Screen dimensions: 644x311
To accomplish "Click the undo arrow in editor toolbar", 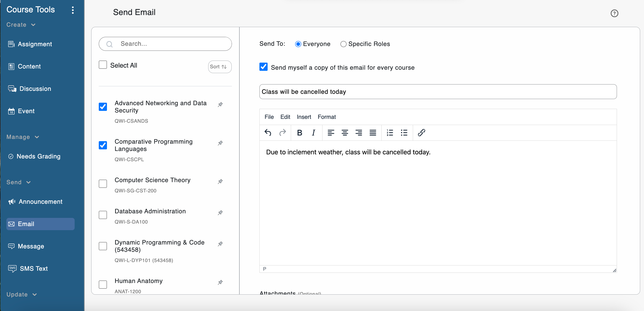I will [x=268, y=133].
